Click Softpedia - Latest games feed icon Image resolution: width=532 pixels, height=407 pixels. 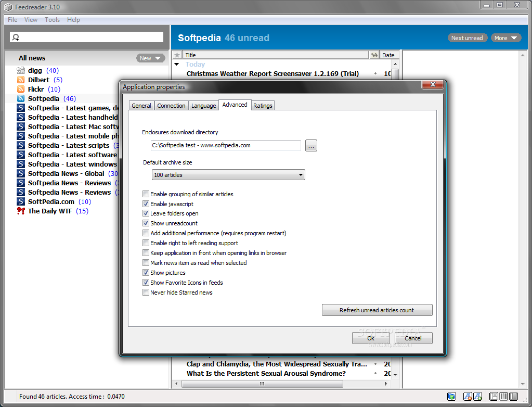click(21, 108)
